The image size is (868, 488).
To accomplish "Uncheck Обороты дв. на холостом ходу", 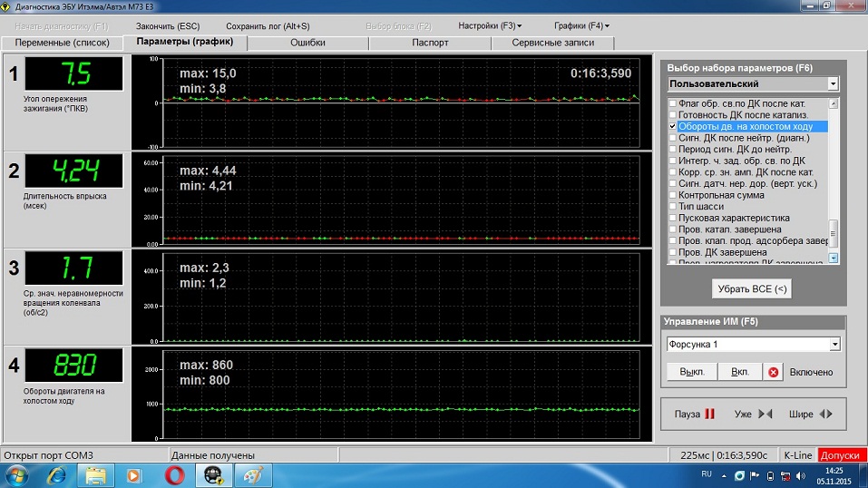I will (672, 127).
